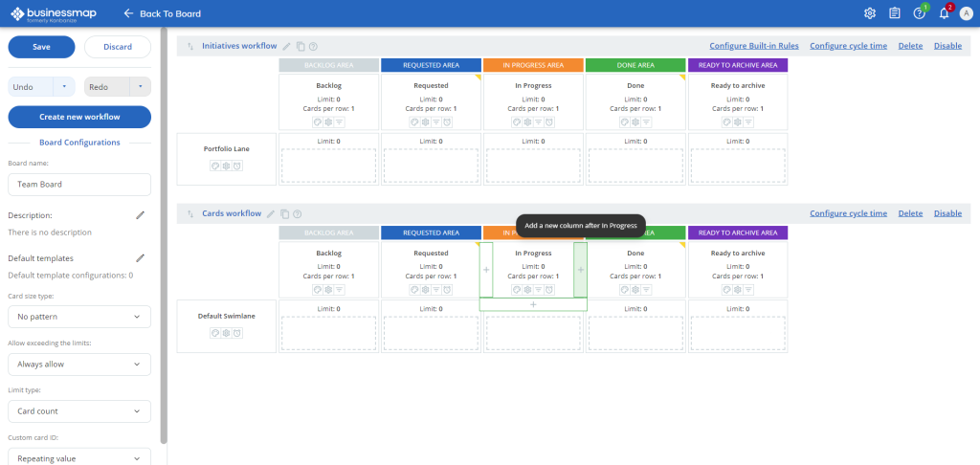Click Create new workflow button

(79, 117)
